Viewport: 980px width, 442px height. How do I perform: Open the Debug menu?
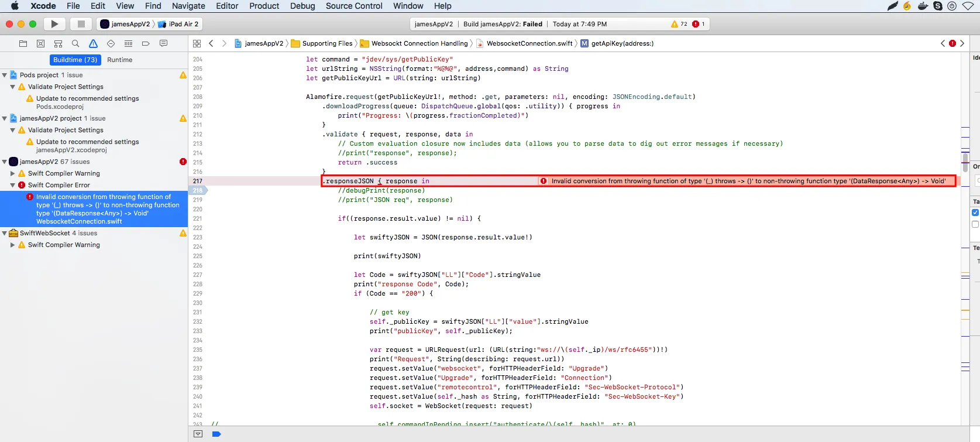click(x=302, y=6)
